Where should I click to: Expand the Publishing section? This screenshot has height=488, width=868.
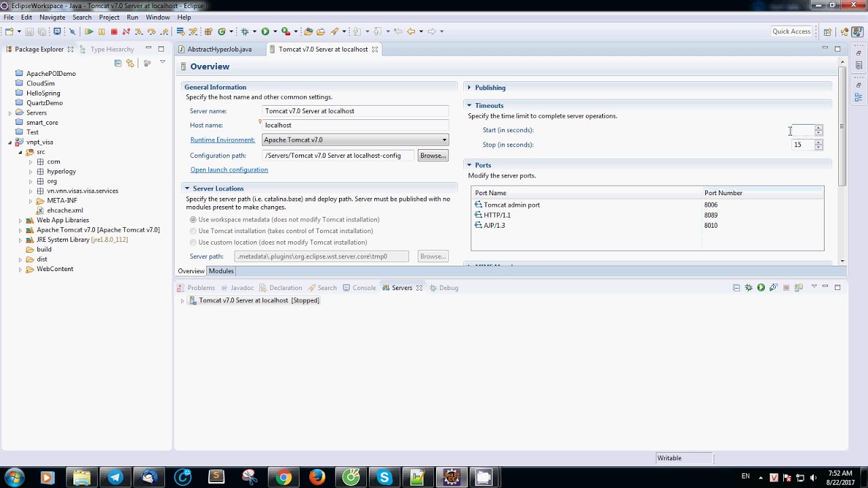[469, 87]
